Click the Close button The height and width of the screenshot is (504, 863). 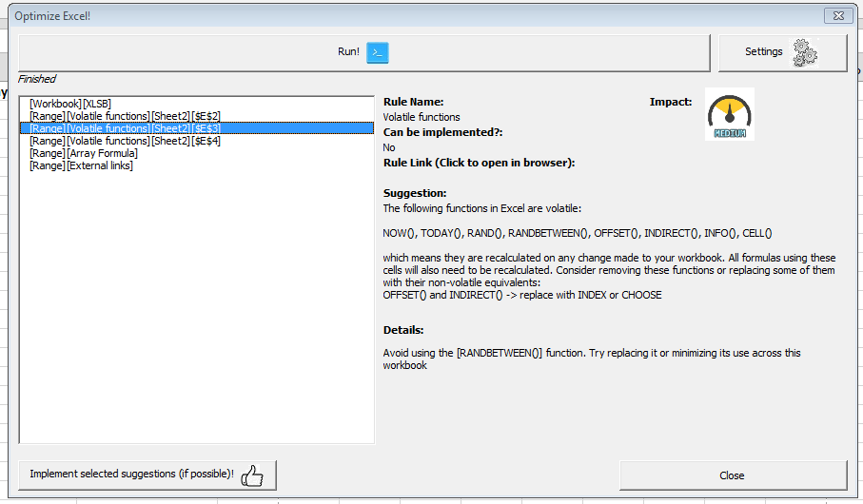click(733, 475)
